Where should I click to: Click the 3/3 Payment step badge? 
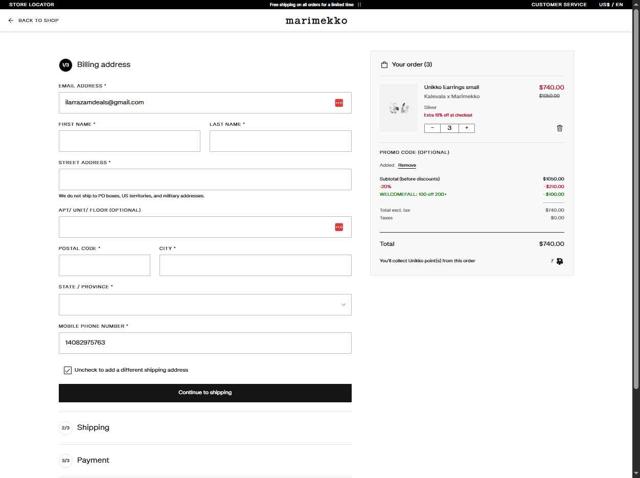pyautogui.click(x=65, y=460)
